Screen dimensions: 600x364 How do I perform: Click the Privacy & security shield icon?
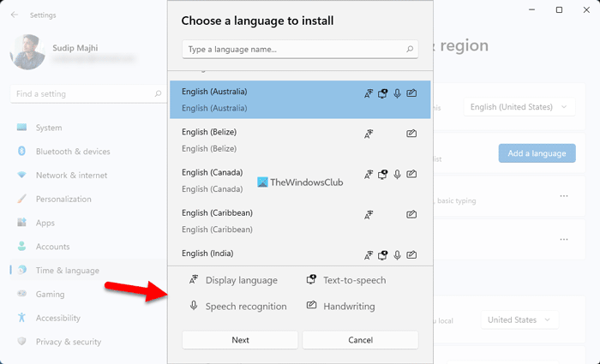pyautogui.click(x=21, y=342)
